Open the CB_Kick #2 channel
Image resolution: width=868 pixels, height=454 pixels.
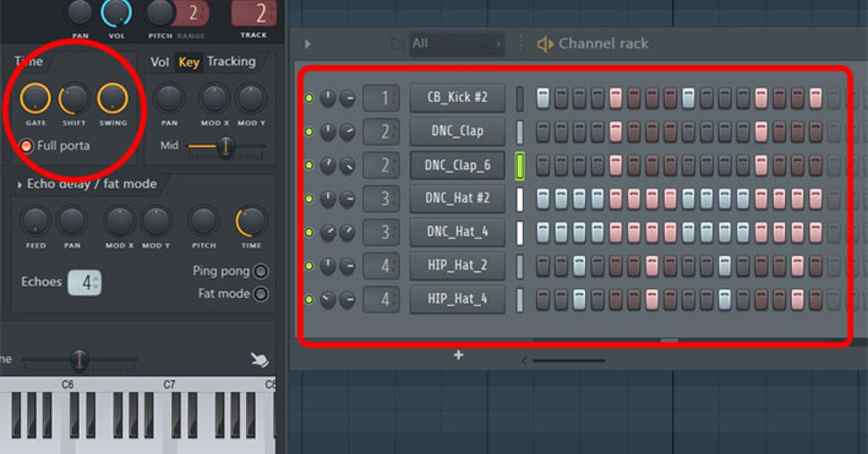(457, 98)
